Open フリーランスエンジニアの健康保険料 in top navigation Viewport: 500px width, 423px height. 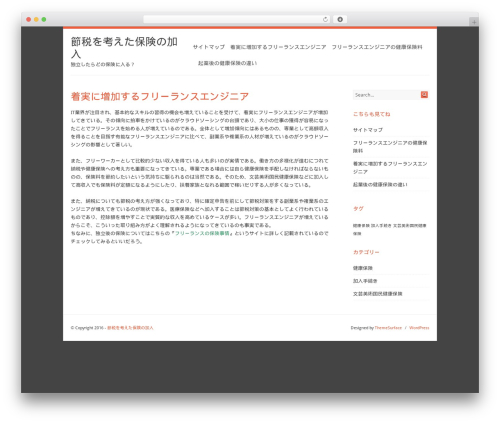point(377,47)
